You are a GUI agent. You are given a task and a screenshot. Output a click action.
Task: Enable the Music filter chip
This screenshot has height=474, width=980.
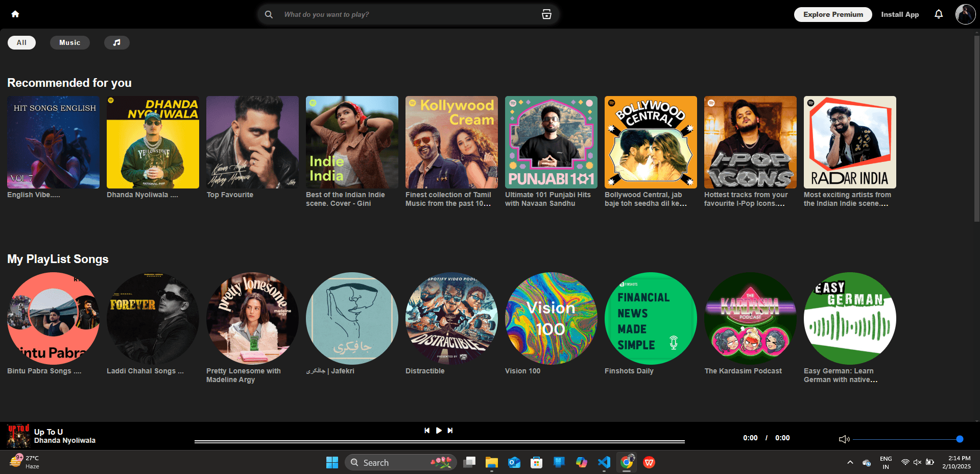click(69, 42)
